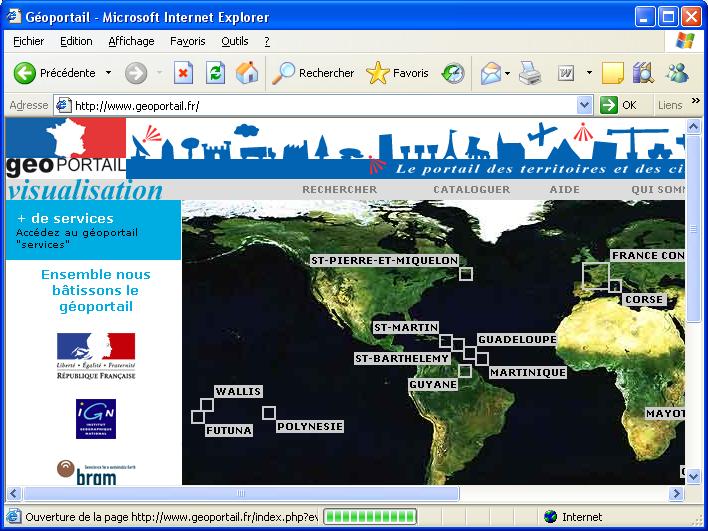Refresh the page with the green arrows icon
Screen dimensions: 708x531
point(215,73)
